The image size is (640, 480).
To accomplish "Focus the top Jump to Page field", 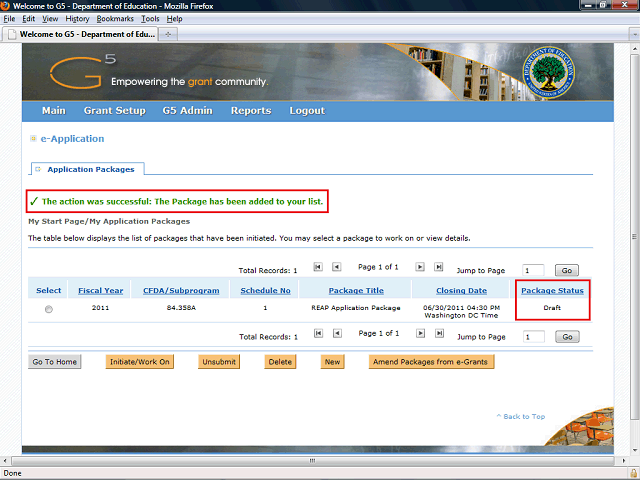I will [x=533, y=270].
